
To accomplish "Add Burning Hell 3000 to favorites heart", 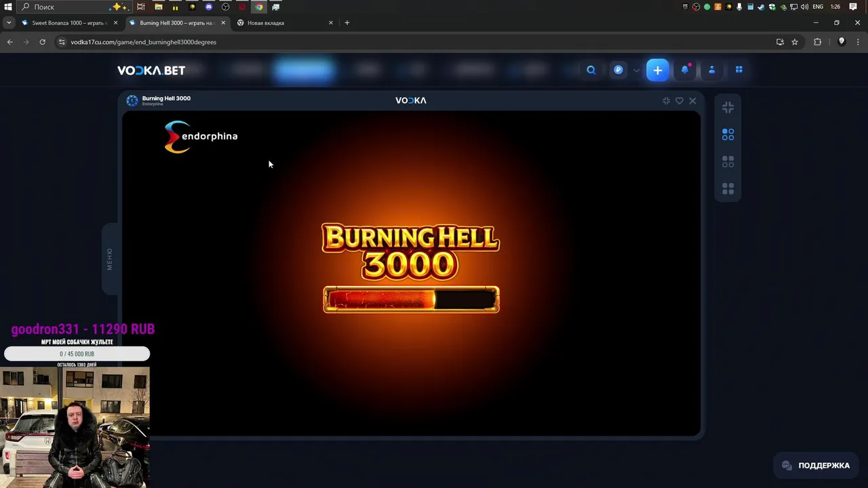I will click(679, 100).
